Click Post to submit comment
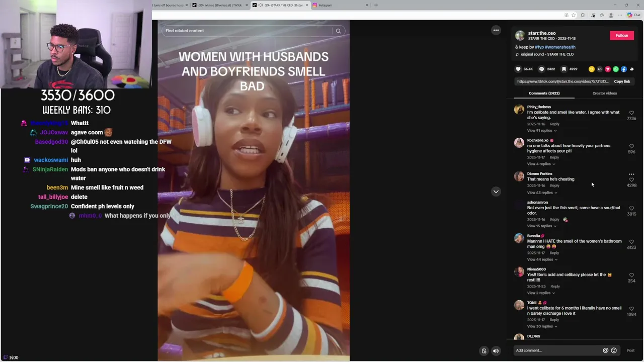The height and width of the screenshot is (362, 644). coord(630,350)
